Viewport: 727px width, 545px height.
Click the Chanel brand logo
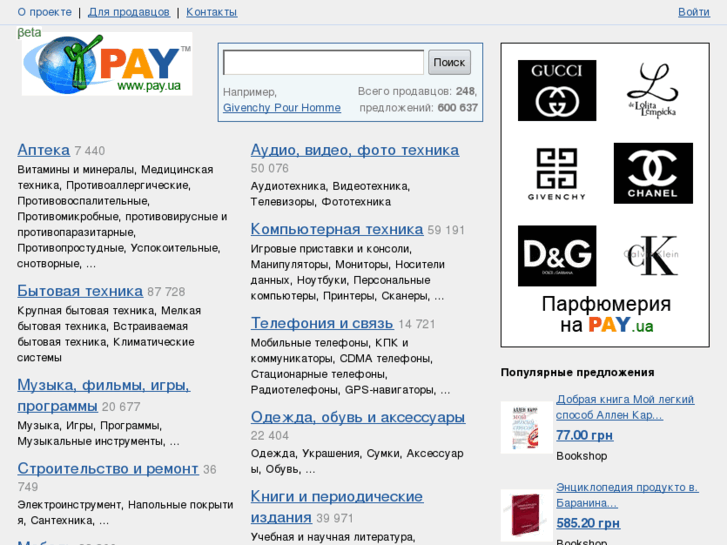coord(653,173)
